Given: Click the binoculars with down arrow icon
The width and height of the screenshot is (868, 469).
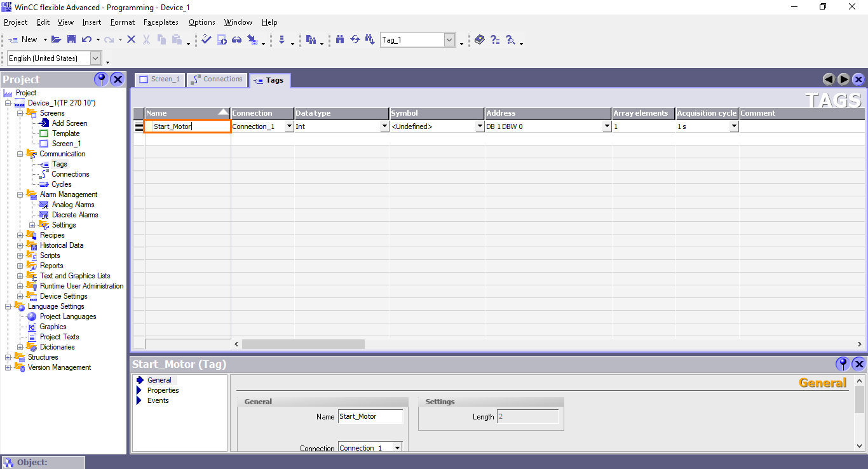Looking at the screenshot, I should (x=370, y=39).
